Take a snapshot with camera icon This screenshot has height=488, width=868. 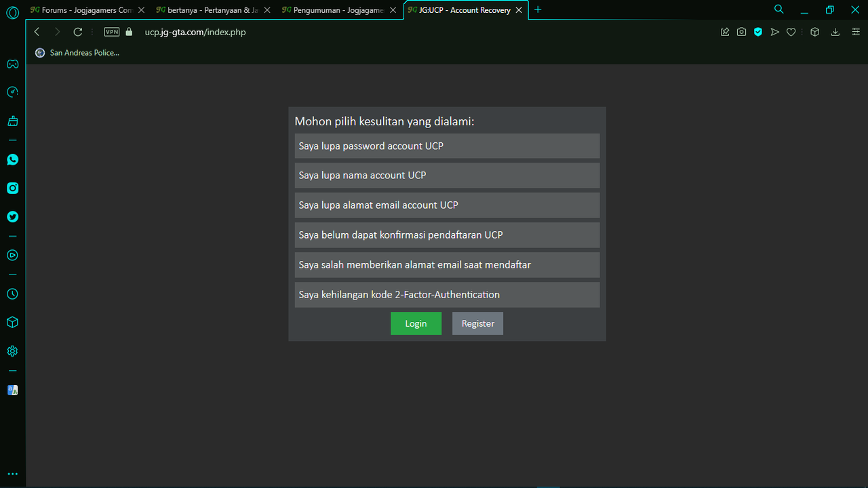742,32
